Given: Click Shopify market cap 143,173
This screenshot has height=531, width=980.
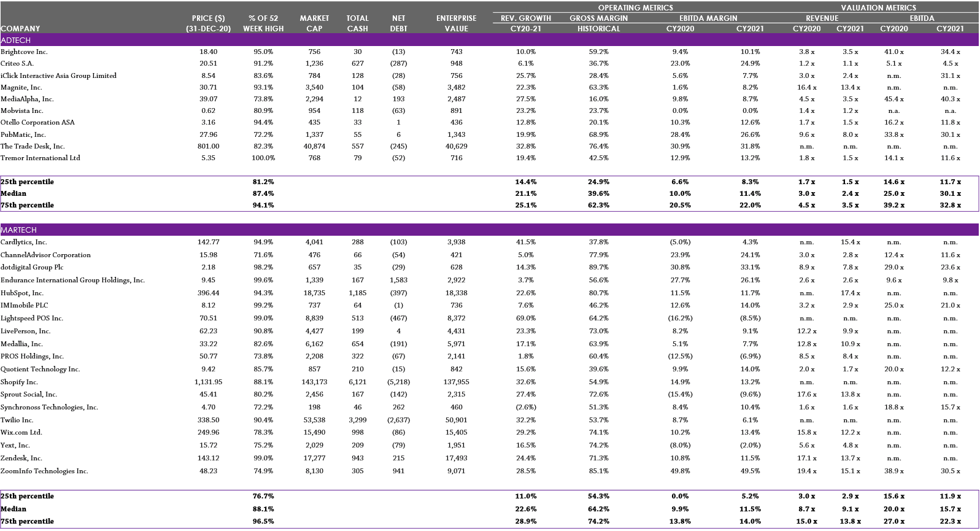Looking at the screenshot, I should [314, 382].
